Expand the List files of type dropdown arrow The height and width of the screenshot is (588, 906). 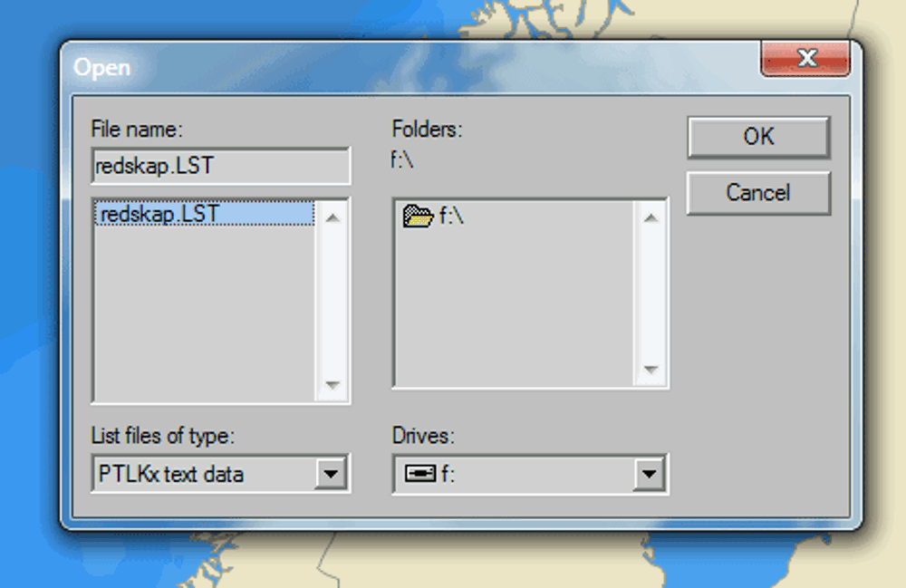point(333,473)
